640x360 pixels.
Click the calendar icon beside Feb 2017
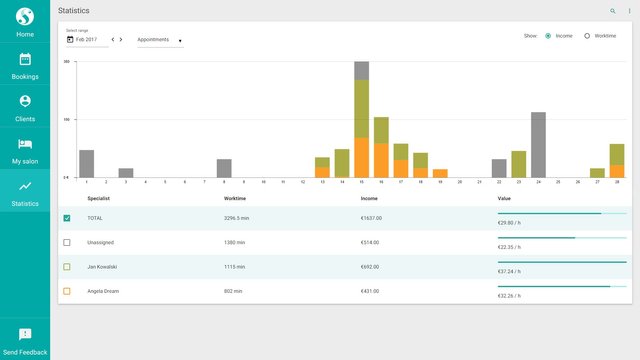[x=70, y=39]
